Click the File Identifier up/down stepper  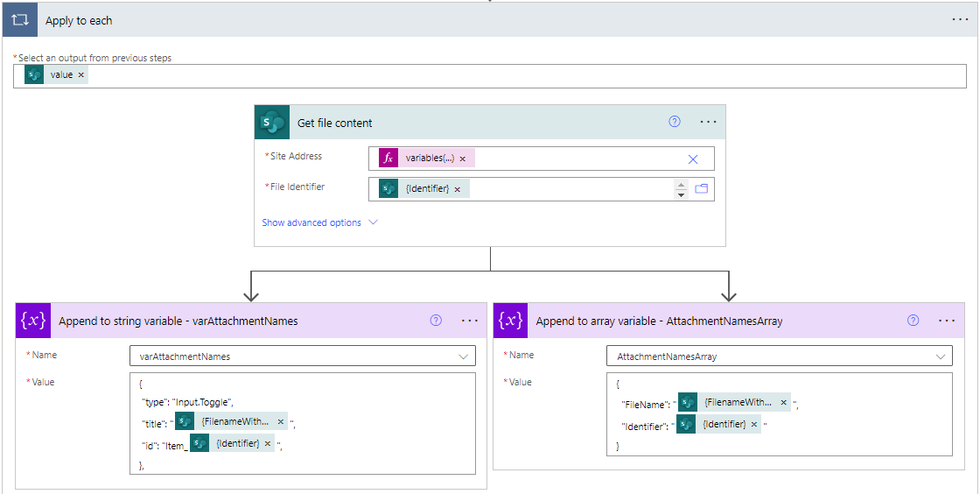(682, 189)
